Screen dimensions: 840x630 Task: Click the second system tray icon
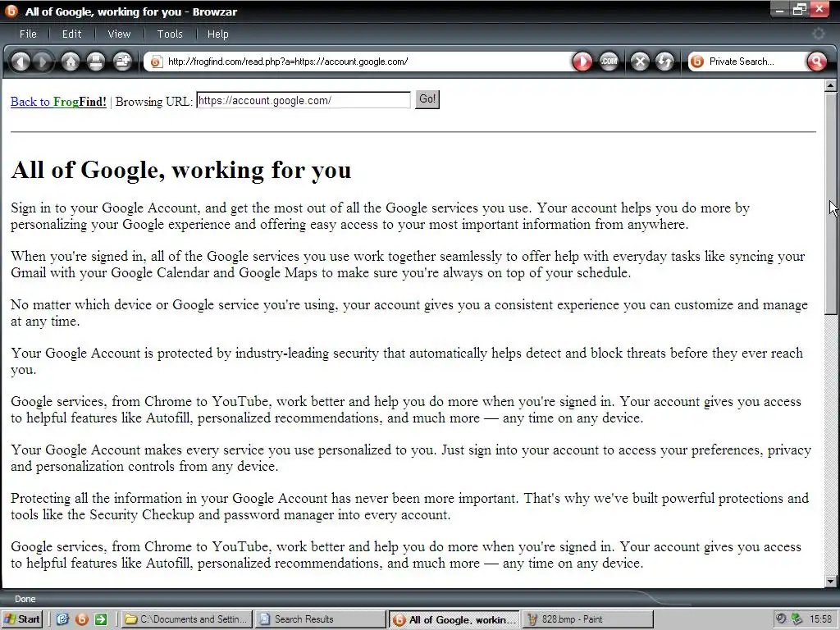[x=797, y=619]
